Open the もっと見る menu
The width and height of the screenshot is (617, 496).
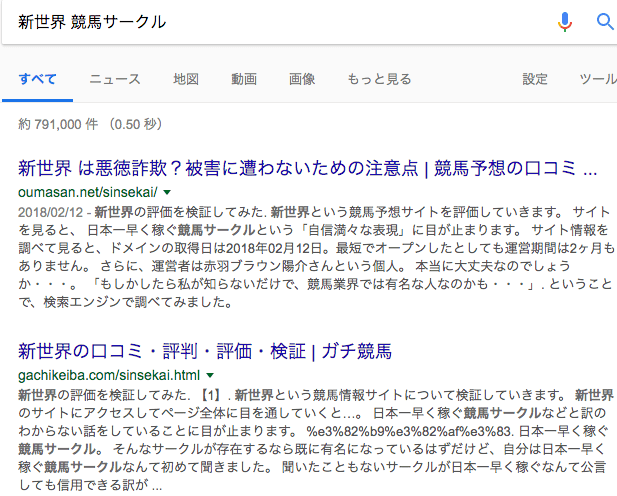click(x=379, y=79)
